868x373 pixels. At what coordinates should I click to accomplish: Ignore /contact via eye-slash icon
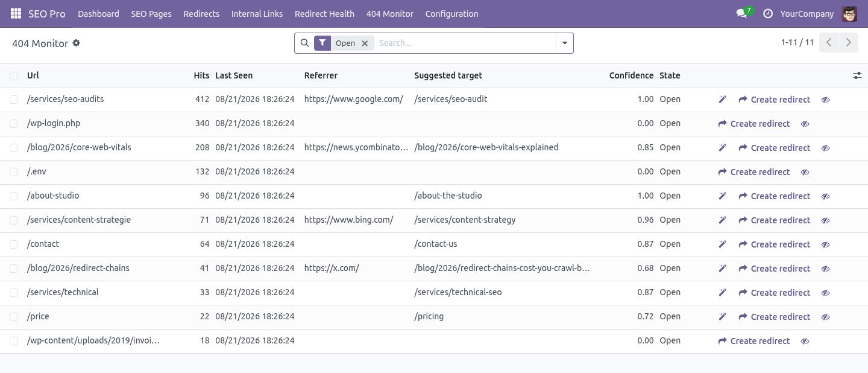click(x=826, y=244)
